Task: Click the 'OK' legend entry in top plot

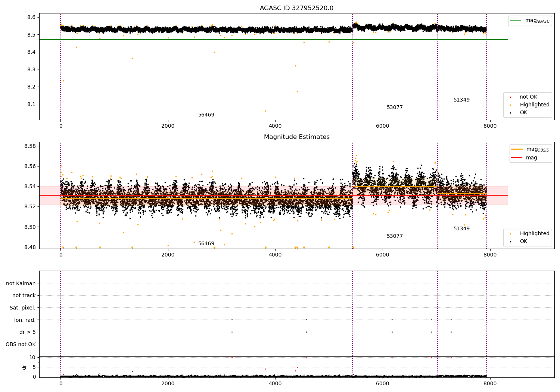Action: coord(523,113)
